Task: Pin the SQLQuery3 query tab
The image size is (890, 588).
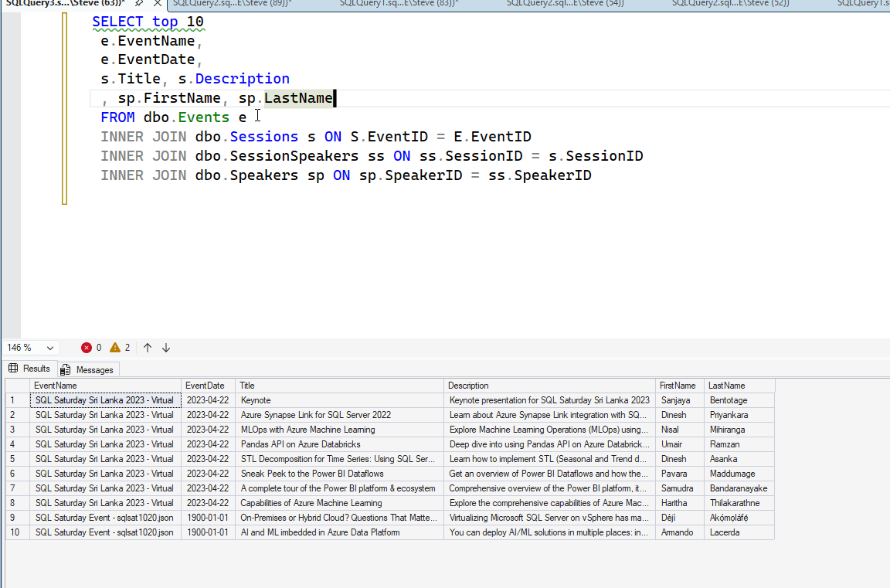Action: 141,4
